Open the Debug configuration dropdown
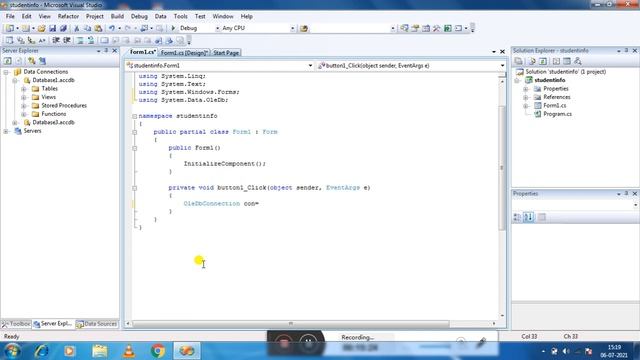Screen dimensions: 640x360 pos(217,29)
